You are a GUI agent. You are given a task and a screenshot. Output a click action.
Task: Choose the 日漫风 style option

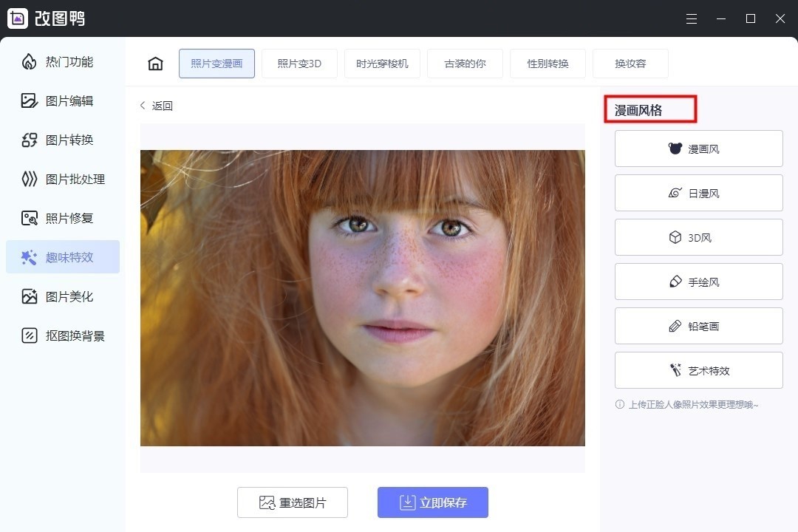tap(698, 194)
